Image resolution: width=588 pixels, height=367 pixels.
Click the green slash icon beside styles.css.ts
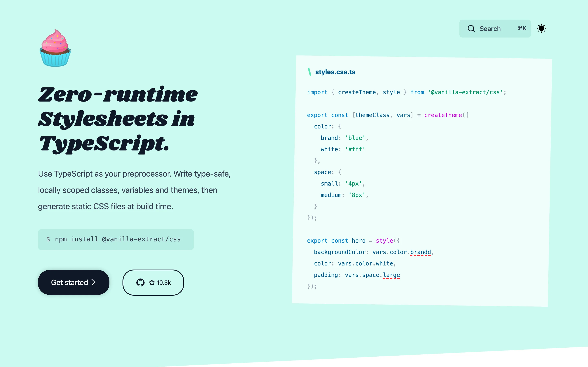point(309,72)
